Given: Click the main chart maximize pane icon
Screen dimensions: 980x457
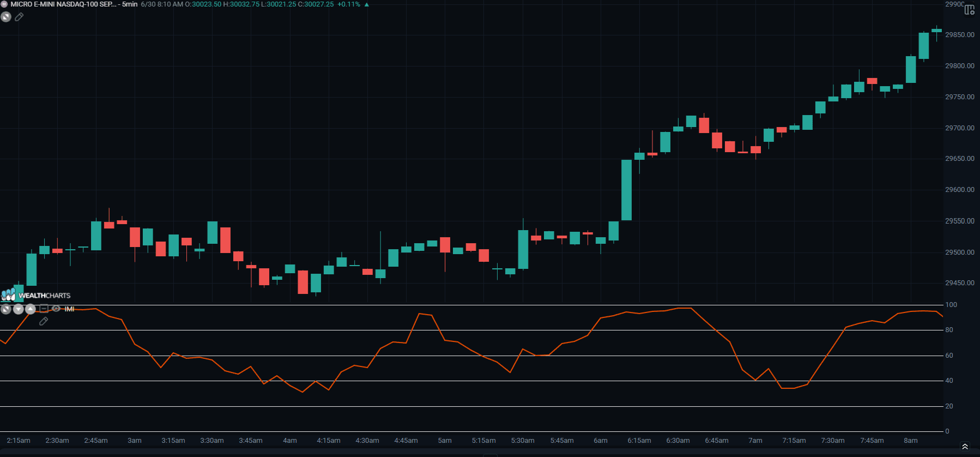Looking at the screenshot, I should [x=6, y=17].
